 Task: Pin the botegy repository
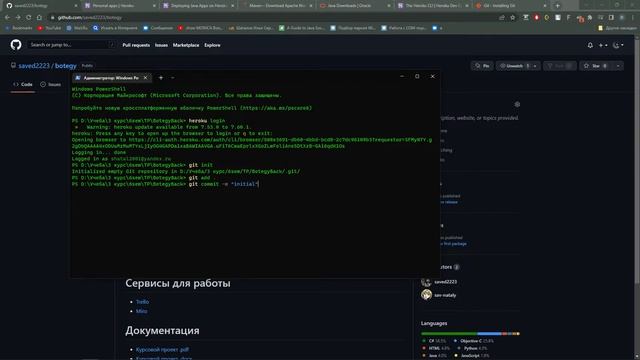tap(482, 66)
